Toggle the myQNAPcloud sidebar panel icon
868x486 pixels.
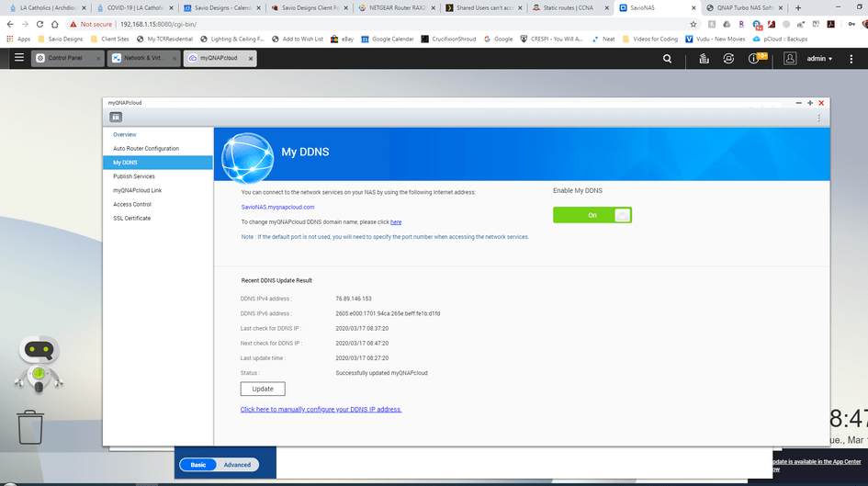[x=116, y=117]
